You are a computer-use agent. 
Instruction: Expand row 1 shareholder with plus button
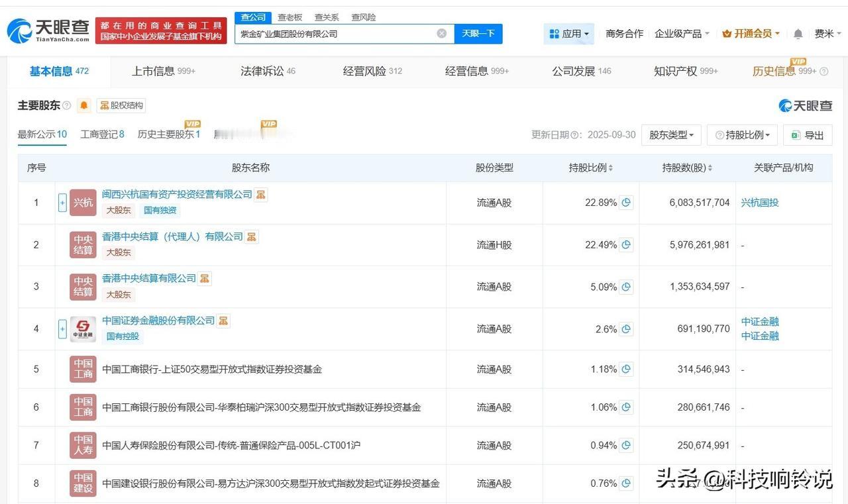point(62,203)
